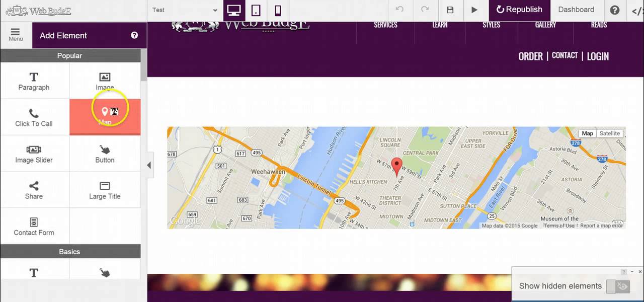
Task: Preview the site with play icon
Action: pos(474,10)
